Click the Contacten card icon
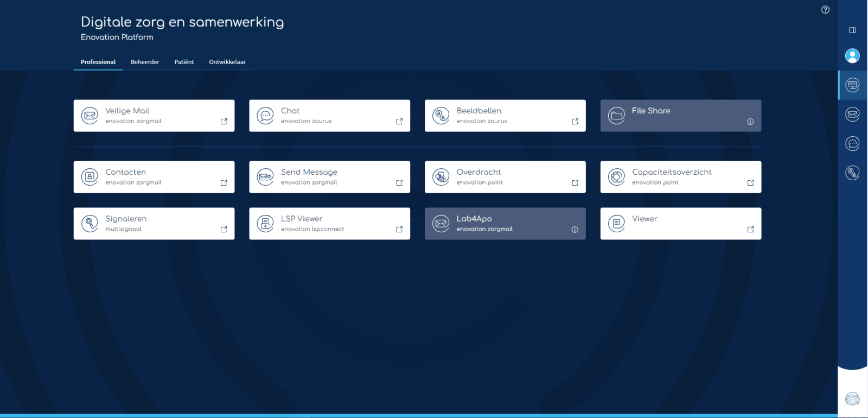This screenshot has height=418, width=868. tap(90, 177)
